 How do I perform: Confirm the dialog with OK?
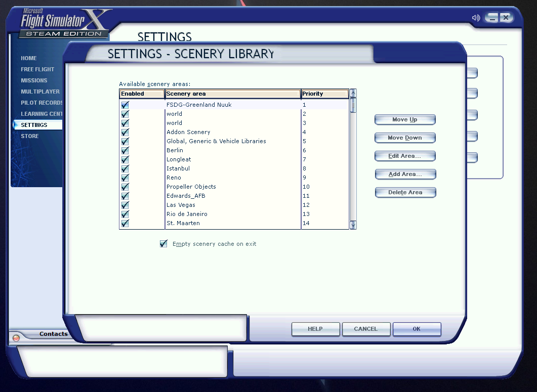coord(417,329)
